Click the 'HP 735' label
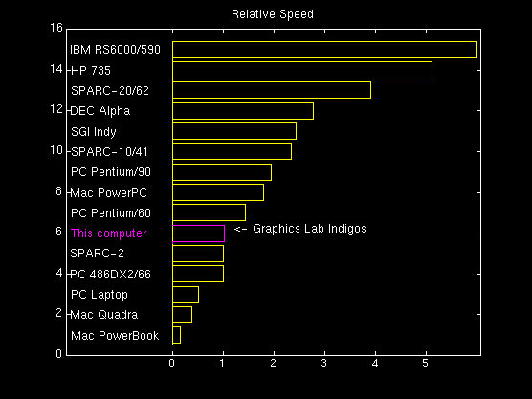Image resolution: width=532 pixels, height=399 pixels. click(x=91, y=70)
